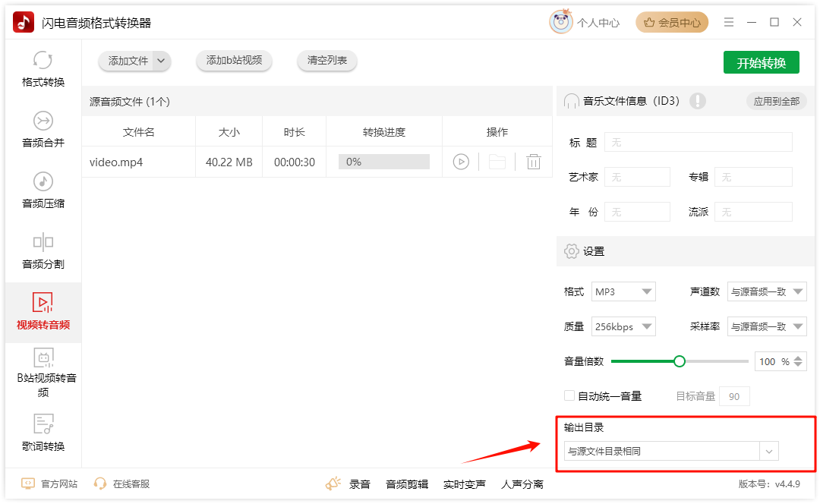Go to 音频分割 audio split section
This screenshot has width=820, height=504.
43,251
